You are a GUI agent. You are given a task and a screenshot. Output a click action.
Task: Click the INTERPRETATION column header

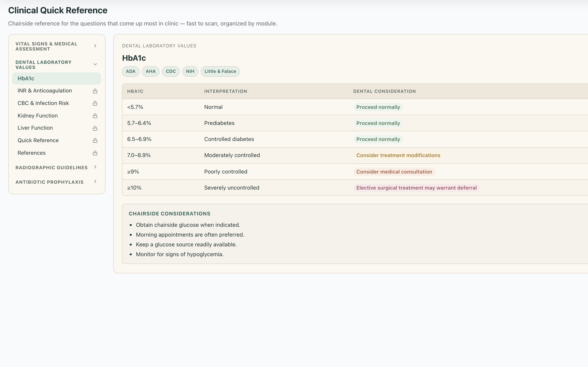[x=226, y=91]
